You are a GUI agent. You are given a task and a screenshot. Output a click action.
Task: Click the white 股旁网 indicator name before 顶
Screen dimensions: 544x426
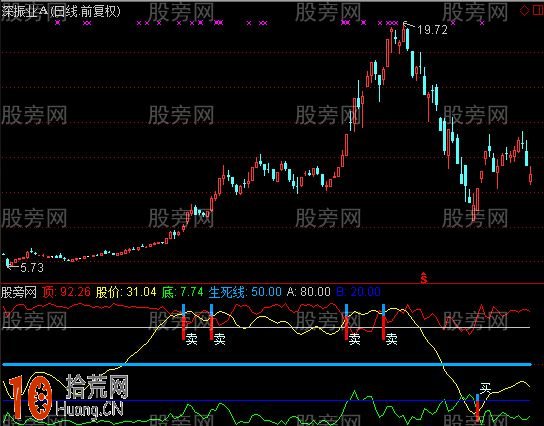(19, 292)
